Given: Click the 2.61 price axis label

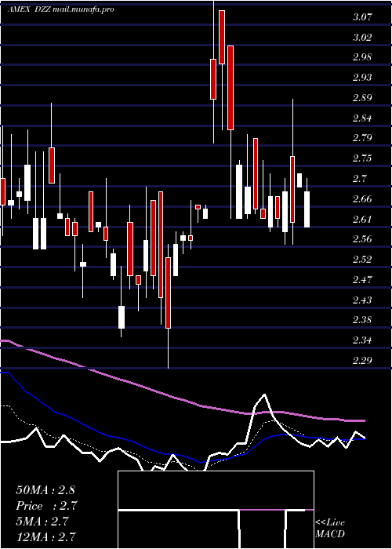Looking at the screenshot, I should (x=362, y=219).
